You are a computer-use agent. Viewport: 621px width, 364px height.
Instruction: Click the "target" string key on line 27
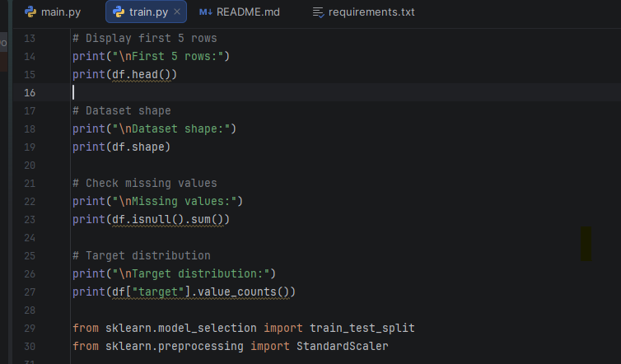(x=158, y=292)
